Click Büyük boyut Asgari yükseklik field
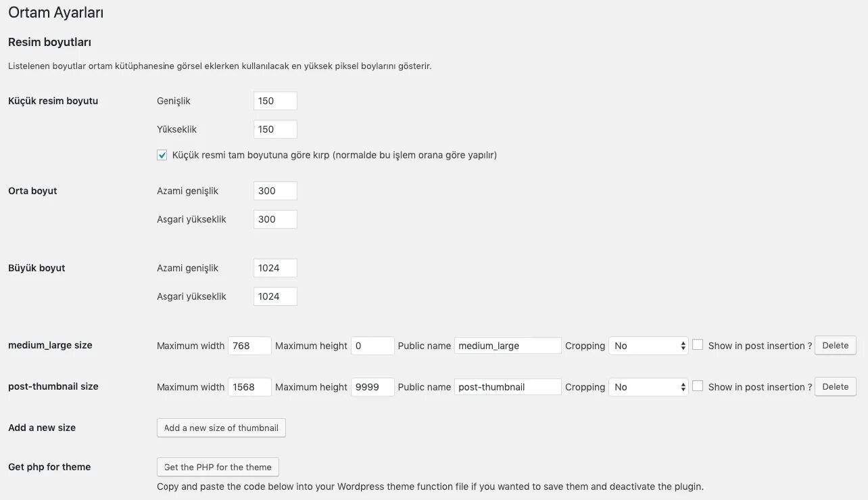The image size is (868, 500). (275, 296)
